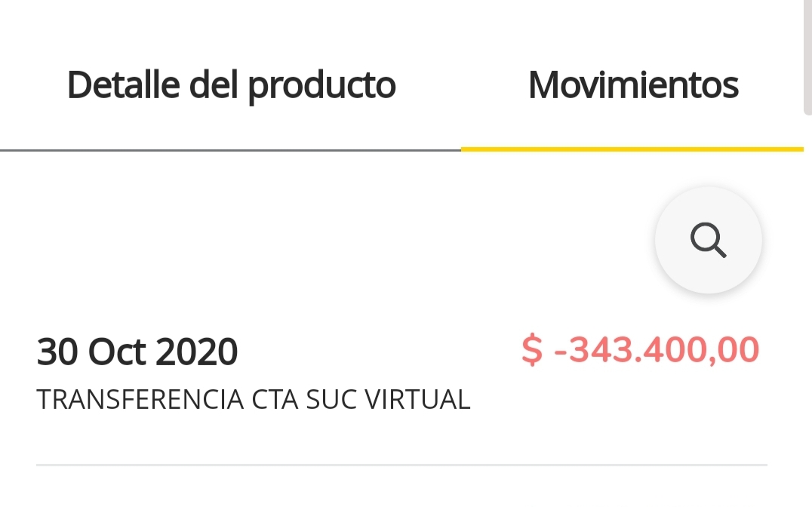The image size is (812, 507).
Task: Click the divider line below the transaction
Action: [401, 465]
